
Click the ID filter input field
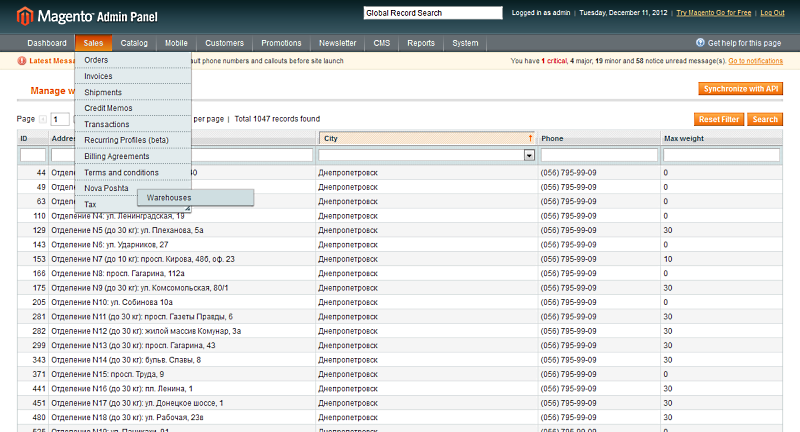(33, 155)
